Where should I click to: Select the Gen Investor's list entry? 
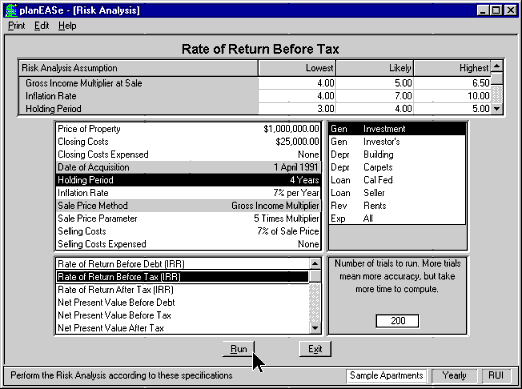click(397, 142)
